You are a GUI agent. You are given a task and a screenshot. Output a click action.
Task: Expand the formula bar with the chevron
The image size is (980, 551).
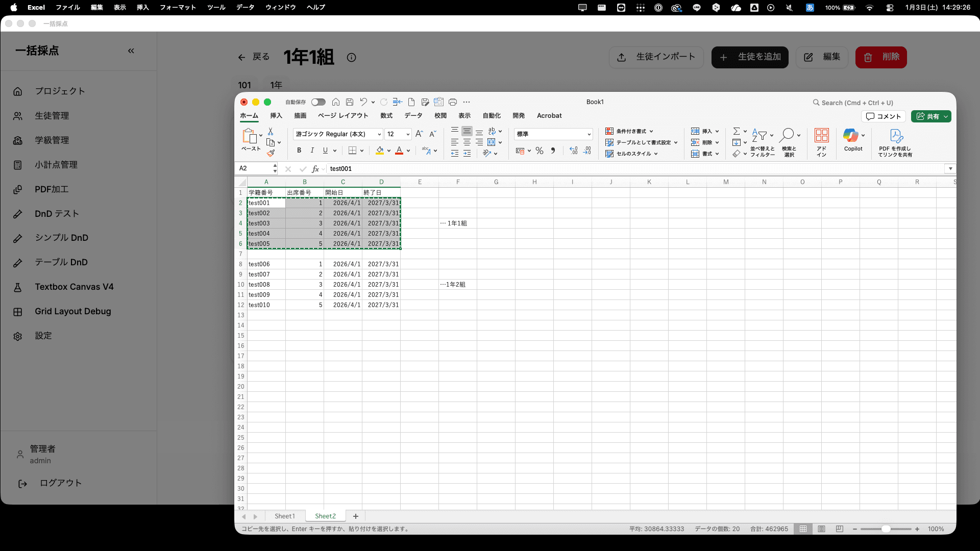[x=950, y=168]
